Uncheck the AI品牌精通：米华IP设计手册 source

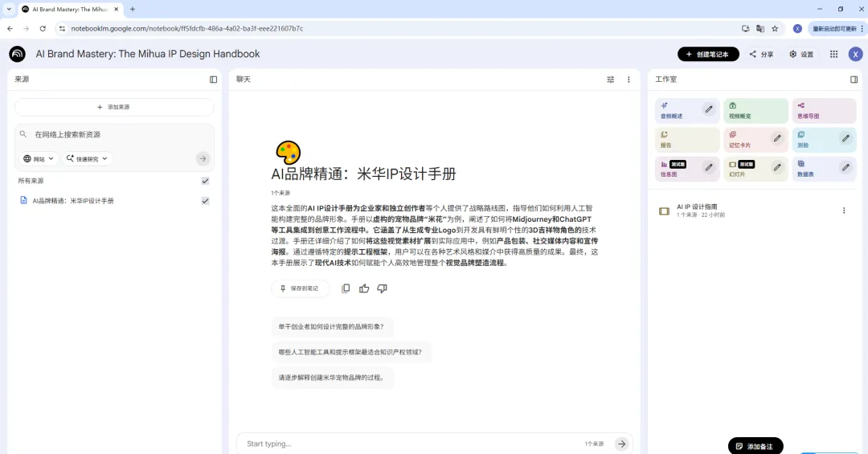pyautogui.click(x=206, y=200)
